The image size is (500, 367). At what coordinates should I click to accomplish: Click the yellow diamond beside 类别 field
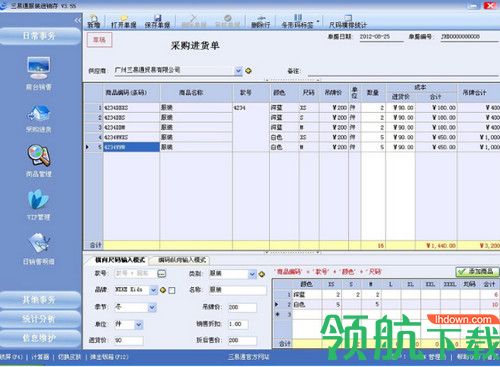262,274
